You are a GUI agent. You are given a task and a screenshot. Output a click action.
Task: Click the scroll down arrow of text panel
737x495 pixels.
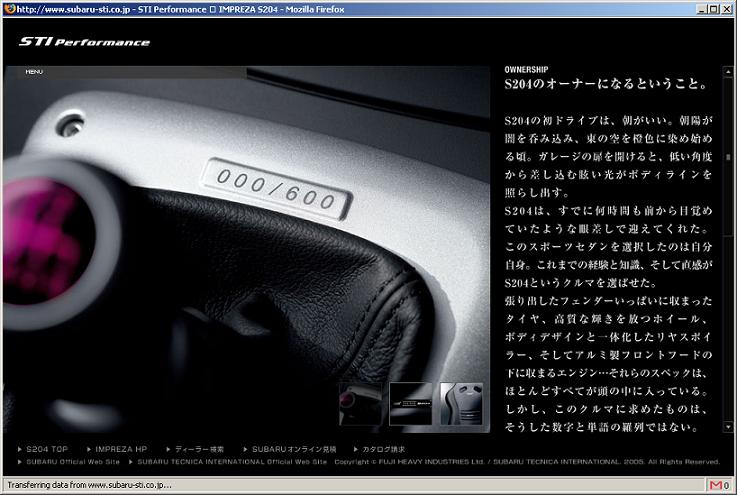coord(728,427)
